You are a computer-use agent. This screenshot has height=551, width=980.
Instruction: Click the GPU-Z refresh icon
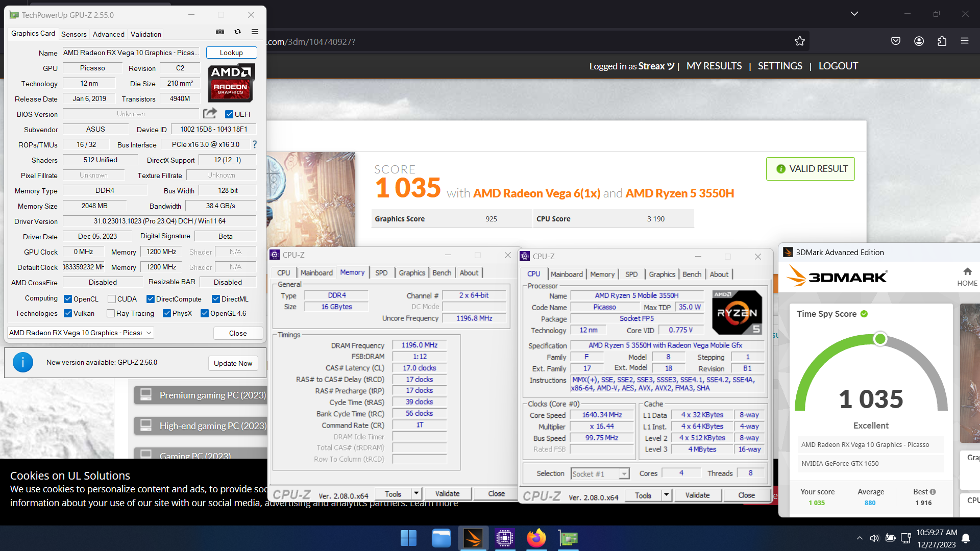(x=237, y=32)
